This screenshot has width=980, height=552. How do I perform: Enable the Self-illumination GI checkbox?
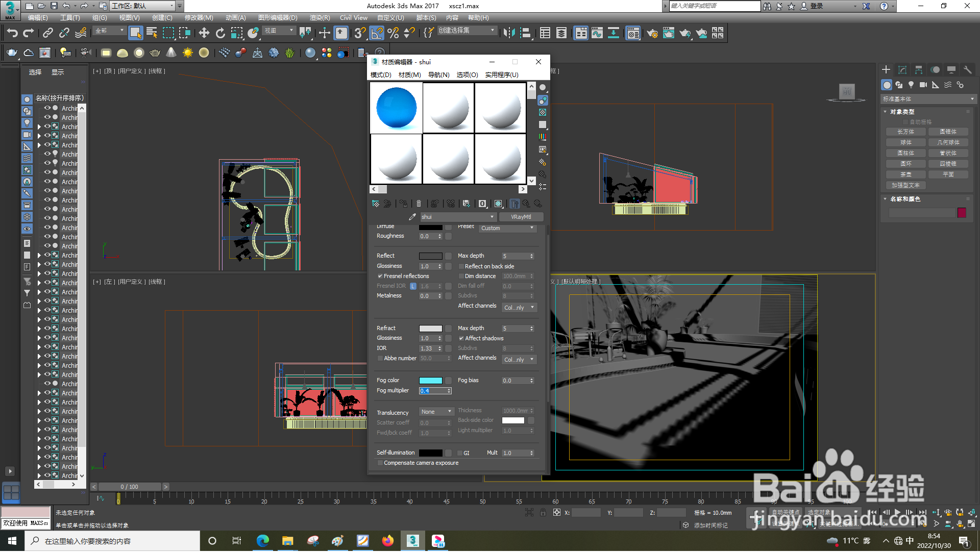pyautogui.click(x=459, y=453)
